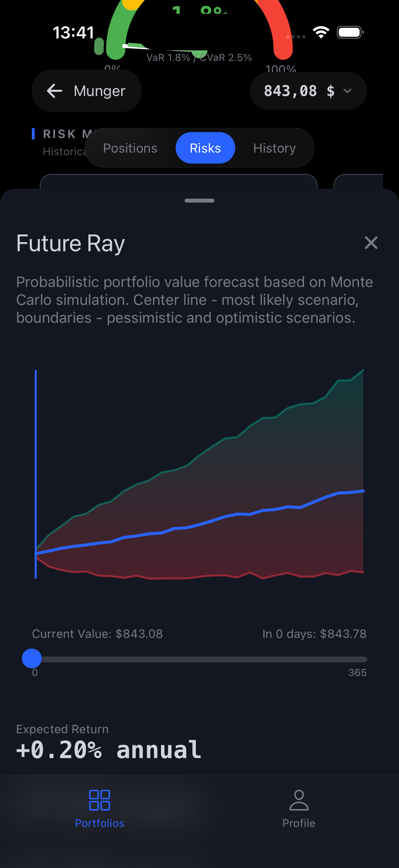Open the currency dropdown beside 843,08 $

coord(347,91)
